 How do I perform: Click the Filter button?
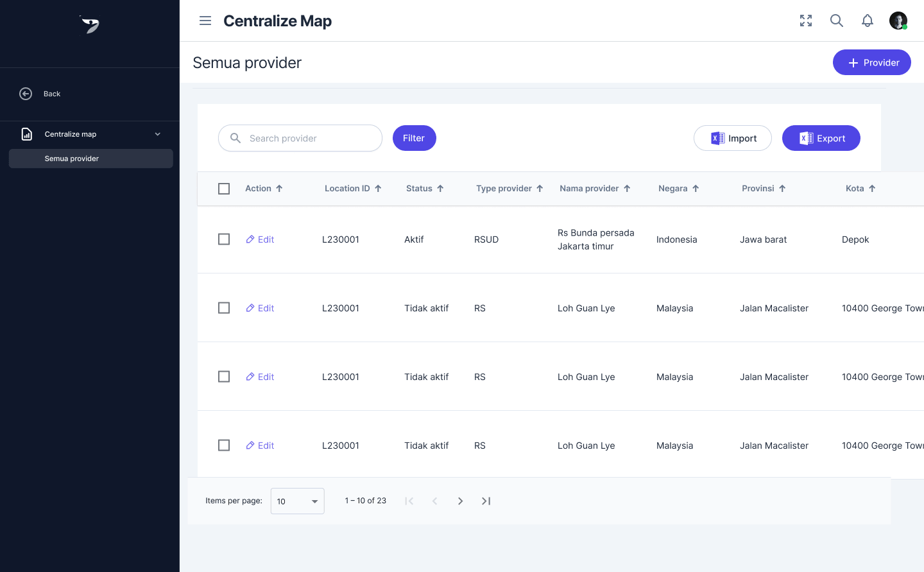tap(414, 138)
